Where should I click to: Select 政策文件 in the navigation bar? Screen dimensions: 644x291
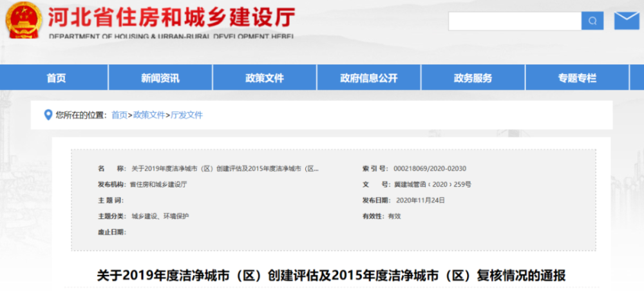click(x=264, y=78)
